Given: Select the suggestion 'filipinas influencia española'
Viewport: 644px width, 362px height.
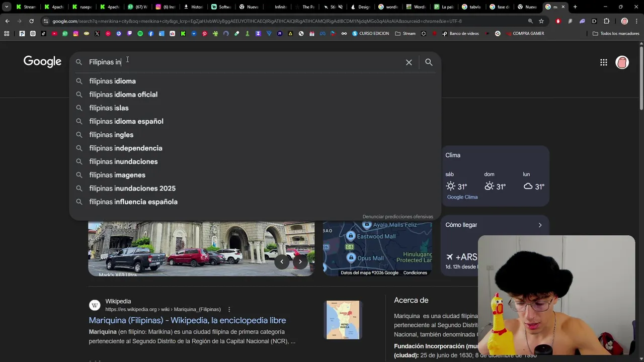Looking at the screenshot, I should [256, 202].
